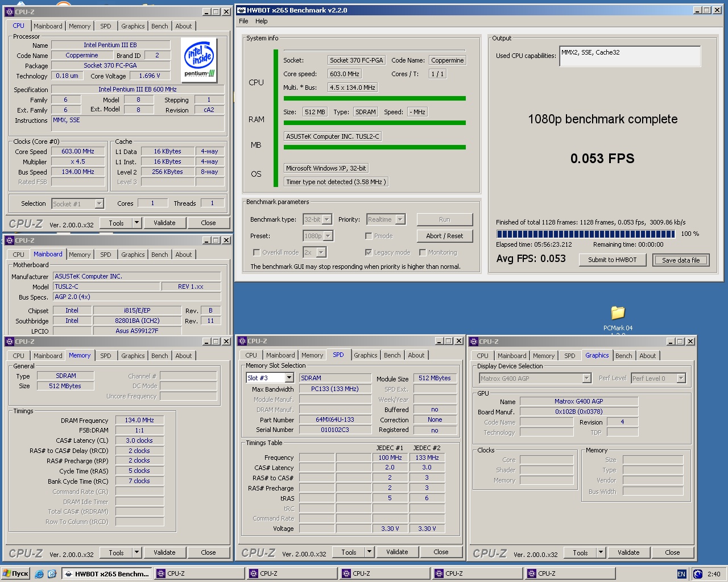Switch to Mainboard tab in the SPD window
Screen dimensions: 728x582
pos(280,355)
